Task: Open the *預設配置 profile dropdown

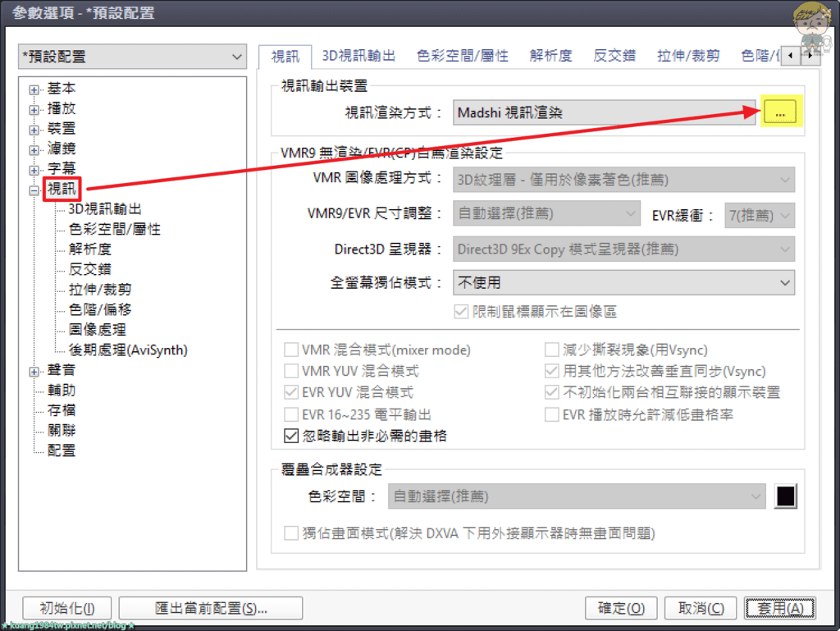Action: [x=132, y=57]
